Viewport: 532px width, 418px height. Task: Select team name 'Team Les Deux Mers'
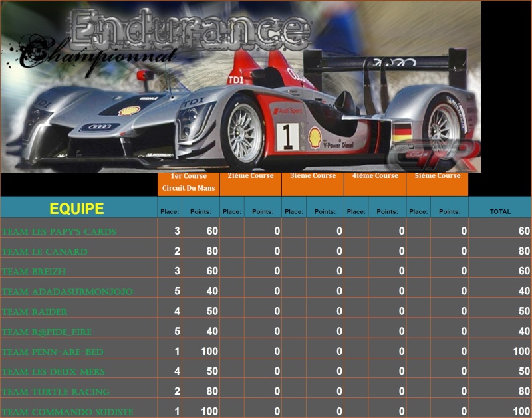point(53,371)
